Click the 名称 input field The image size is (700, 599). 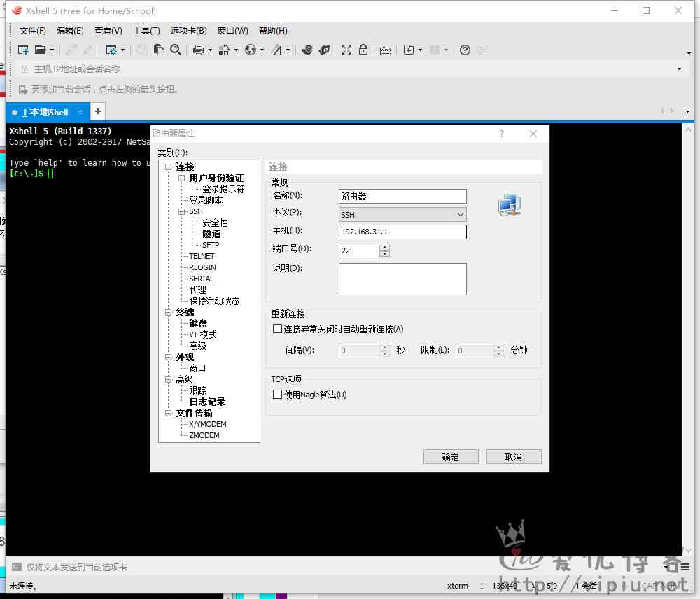click(402, 197)
